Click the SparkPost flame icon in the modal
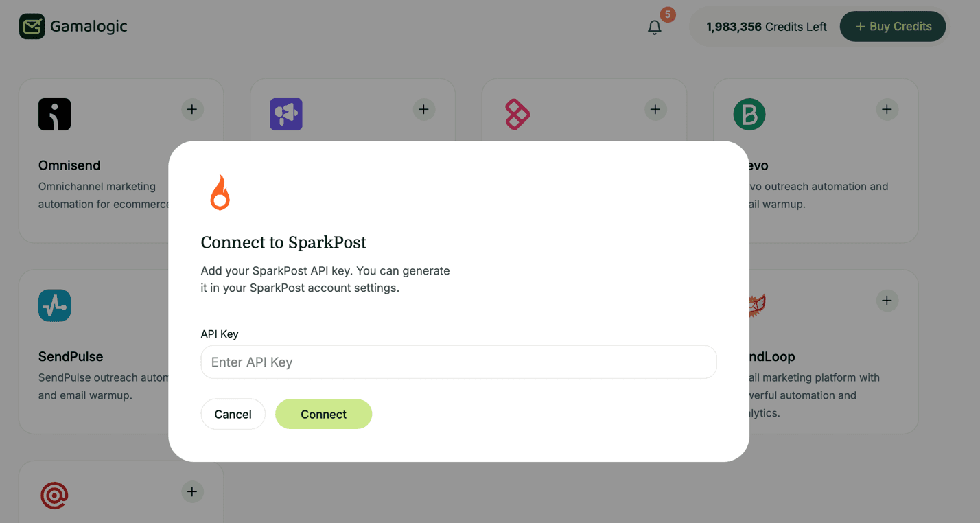 (219, 192)
